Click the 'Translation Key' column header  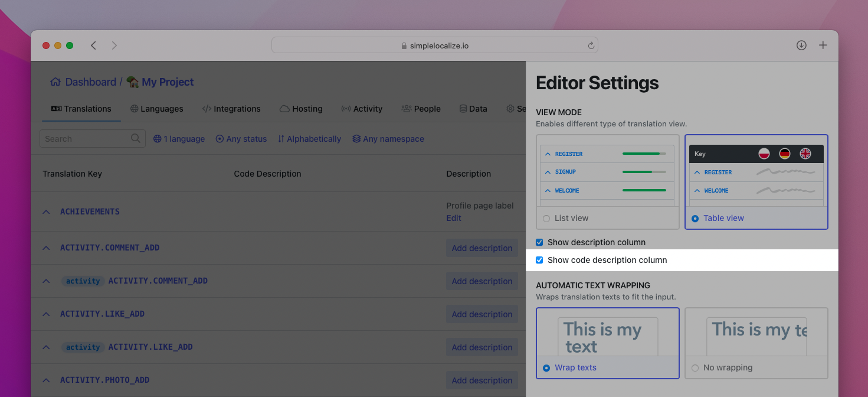(72, 174)
